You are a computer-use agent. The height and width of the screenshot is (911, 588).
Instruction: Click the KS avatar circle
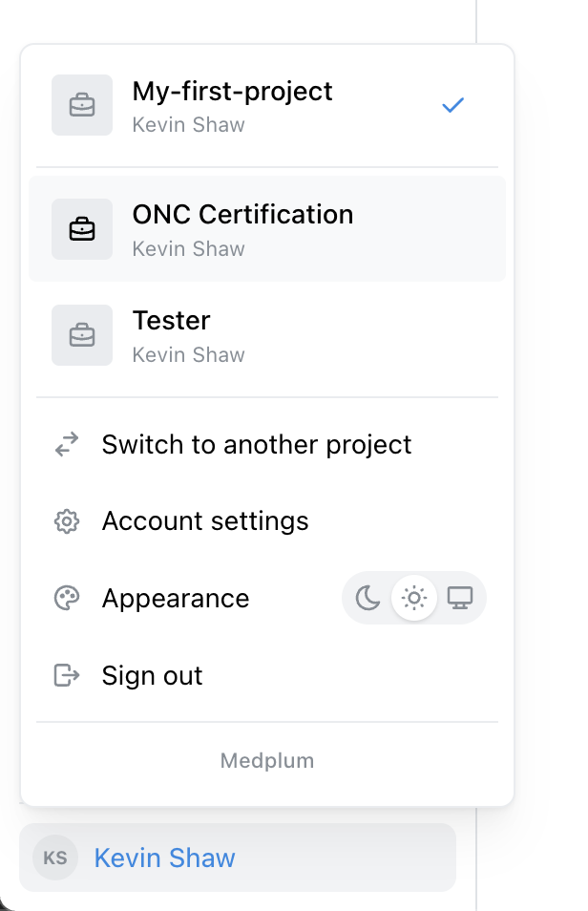point(55,858)
